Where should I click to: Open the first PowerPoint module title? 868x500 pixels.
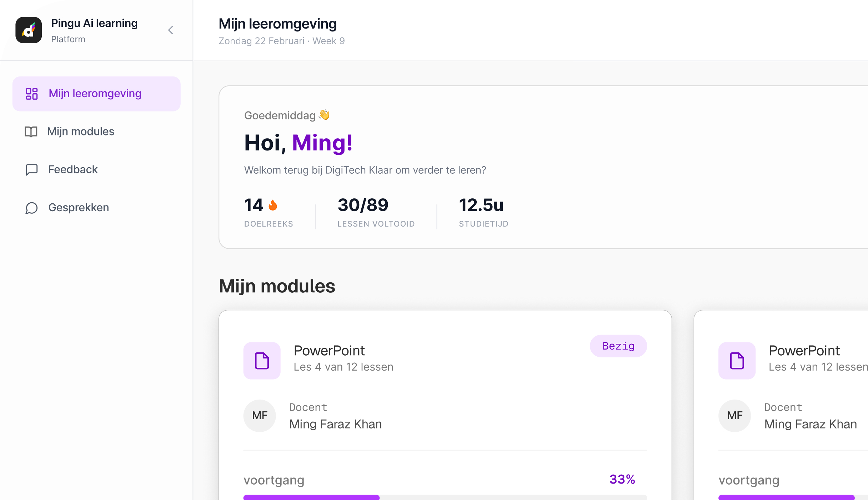point(329,351)
